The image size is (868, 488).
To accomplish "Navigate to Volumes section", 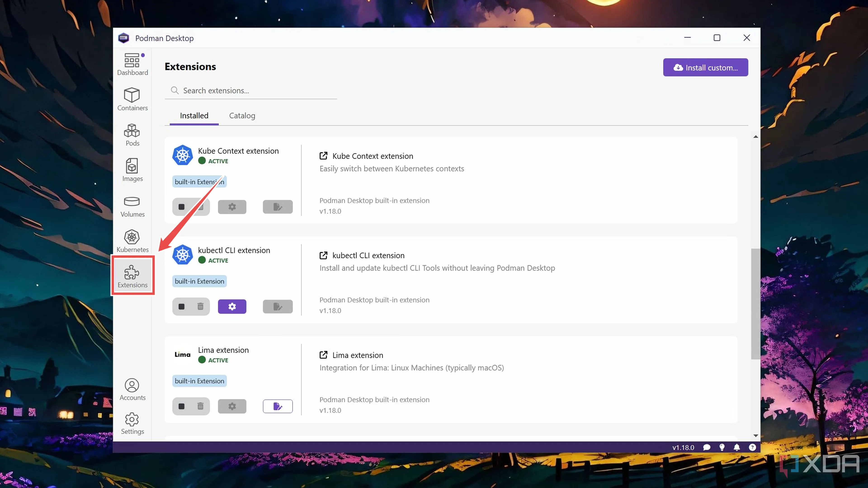I will click(x=132, y=206).
